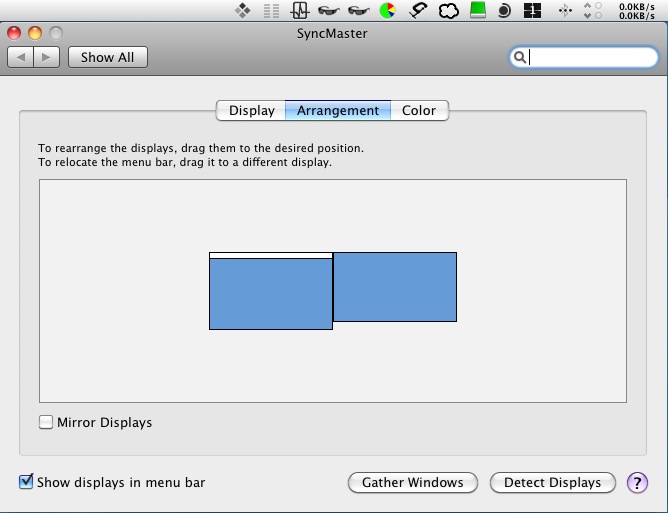Screen dimensions: 668x513
Task: Go back with the left arrow button
Action: point(20,57)
